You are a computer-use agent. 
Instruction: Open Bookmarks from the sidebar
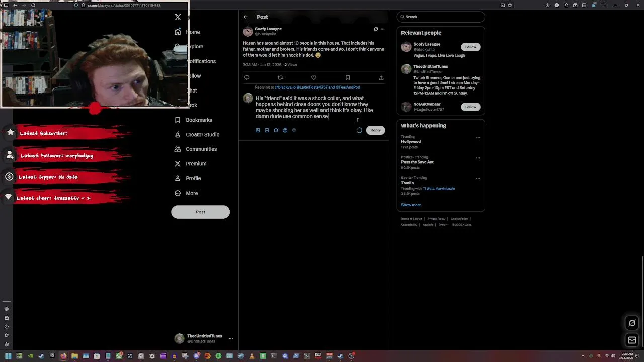(193, 120)
